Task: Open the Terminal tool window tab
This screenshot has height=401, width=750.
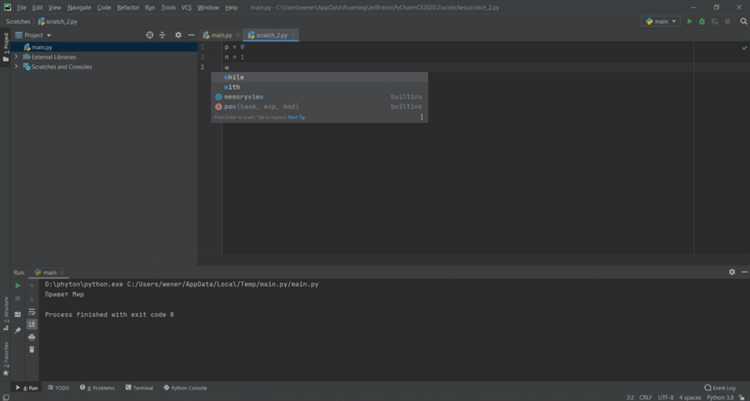Action: 140,388
